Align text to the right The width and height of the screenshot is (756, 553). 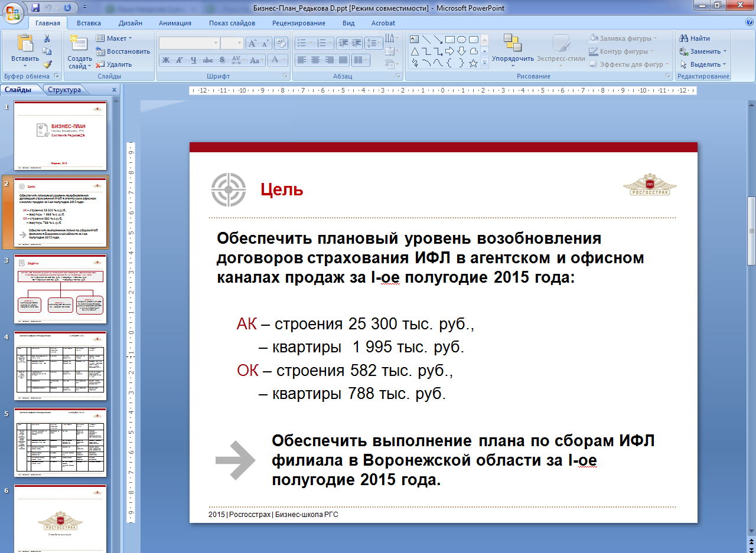[x=329, y=60]
